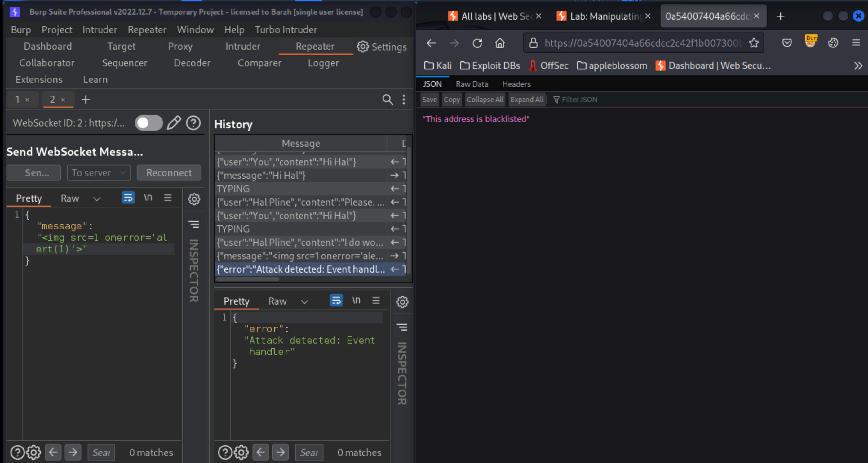Open the Firefox application menu
This screenshot has height=463, width=868.
(856, 43)
